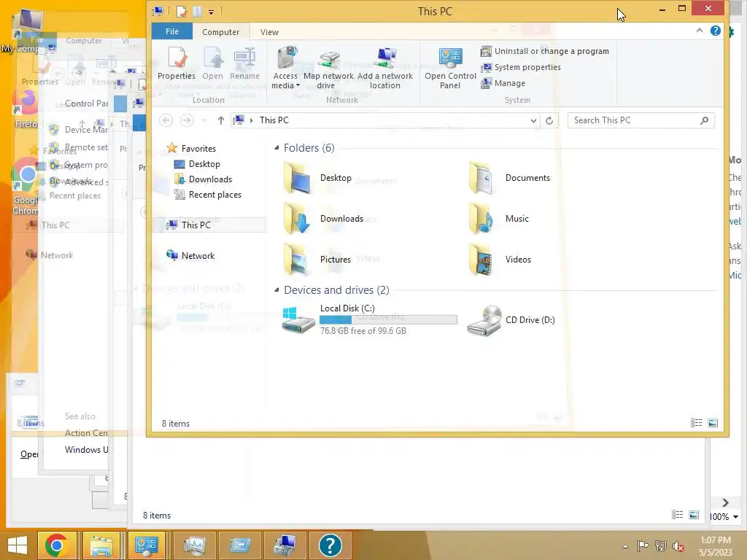Click Google Chrome desktop shortcut
747x560 pixels.
click(25, 187)
